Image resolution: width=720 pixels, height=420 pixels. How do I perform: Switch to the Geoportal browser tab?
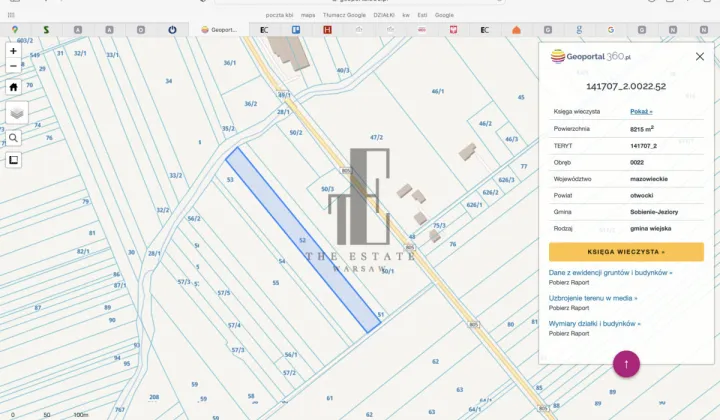tap(220, 30)
